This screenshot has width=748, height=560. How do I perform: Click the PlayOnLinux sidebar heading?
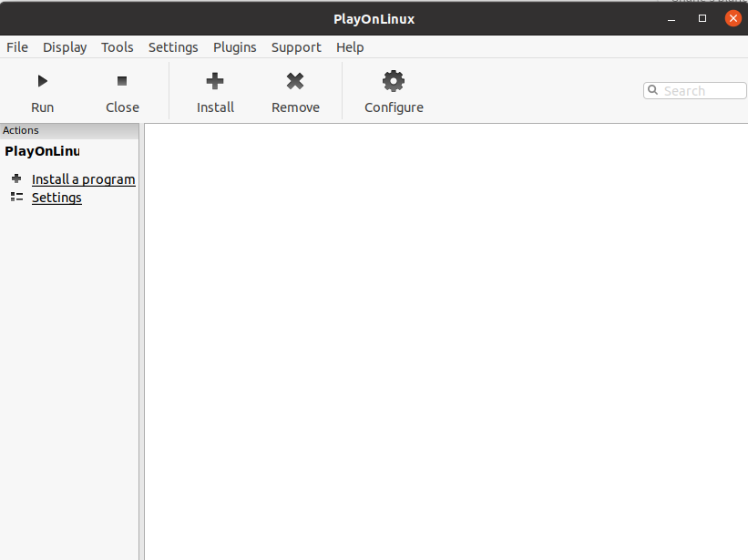pos(42,151)
